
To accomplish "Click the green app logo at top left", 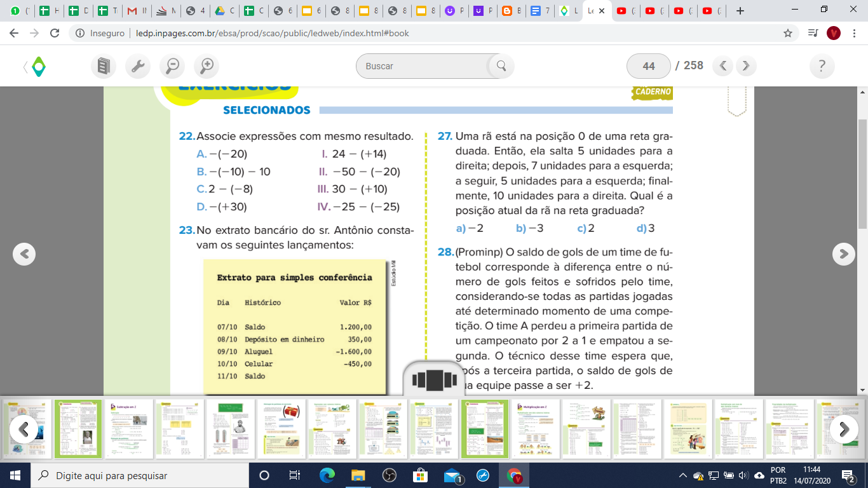I will click(38, 66).
